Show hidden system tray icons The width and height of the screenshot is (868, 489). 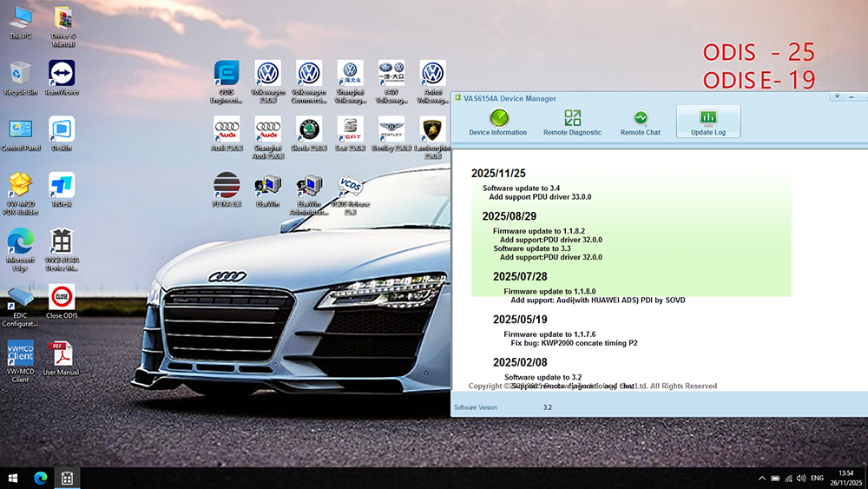click(x=761, y=478)
